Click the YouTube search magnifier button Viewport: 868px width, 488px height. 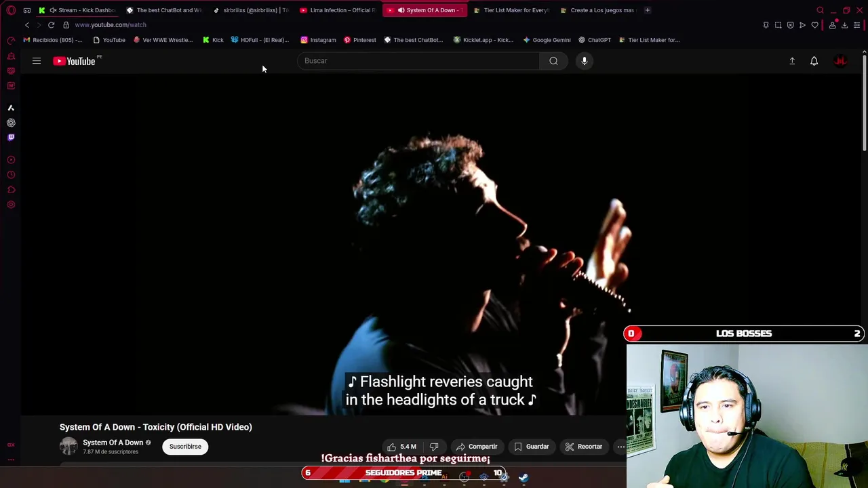click(x=553, y=61)
